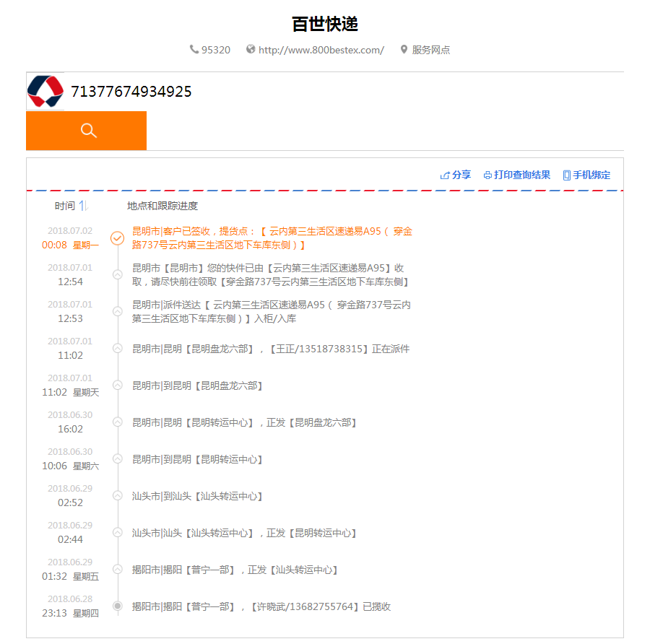Click the 手机绑定 phone binding link
The image size is (650, 644).
[591, 175]
